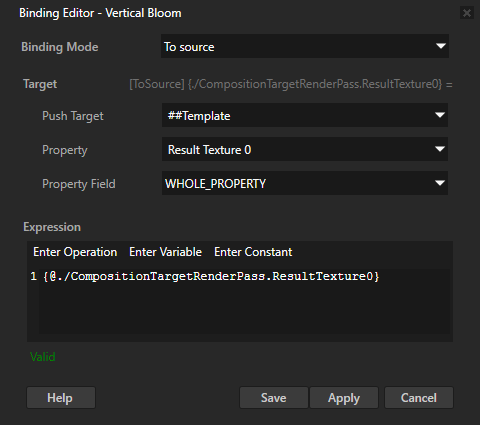Click the Binding Editor - Vertical Bloom title
This screenshot has width=480, height=425.
pyautogui.click(x=100, y=13)
